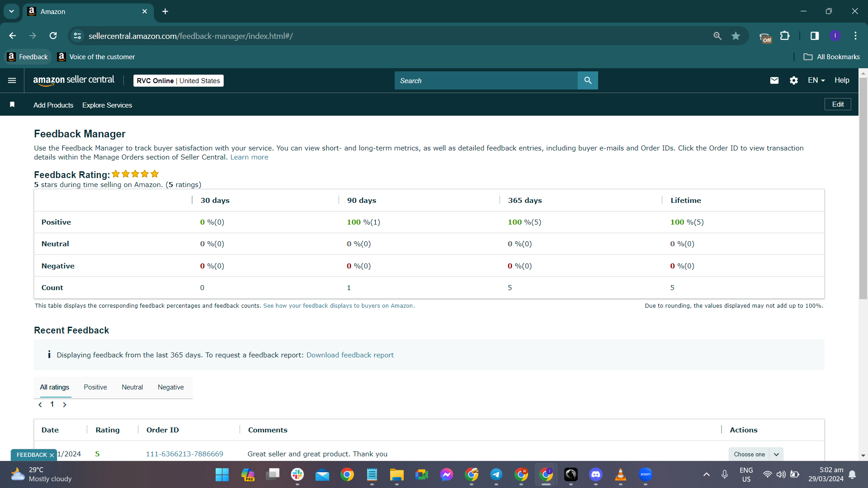868x488 pixels.
Task: Open the Chrome three-dot menu
Action: 856,36
